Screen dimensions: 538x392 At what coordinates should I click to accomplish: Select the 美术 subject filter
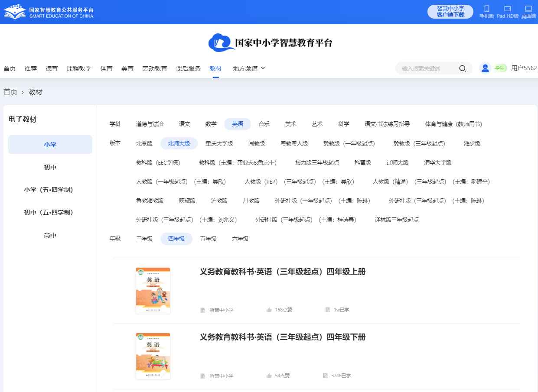tap(290, 124)
